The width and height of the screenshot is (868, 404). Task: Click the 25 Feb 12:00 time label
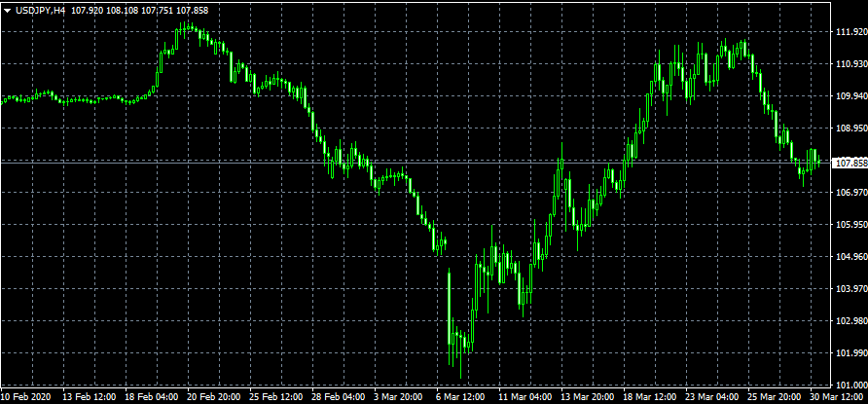point(275,397)
